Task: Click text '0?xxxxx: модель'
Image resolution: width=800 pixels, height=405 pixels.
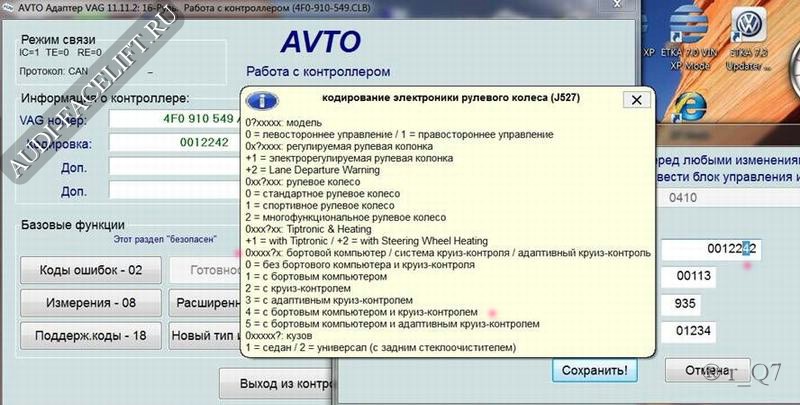Action: tap(283, 122)
